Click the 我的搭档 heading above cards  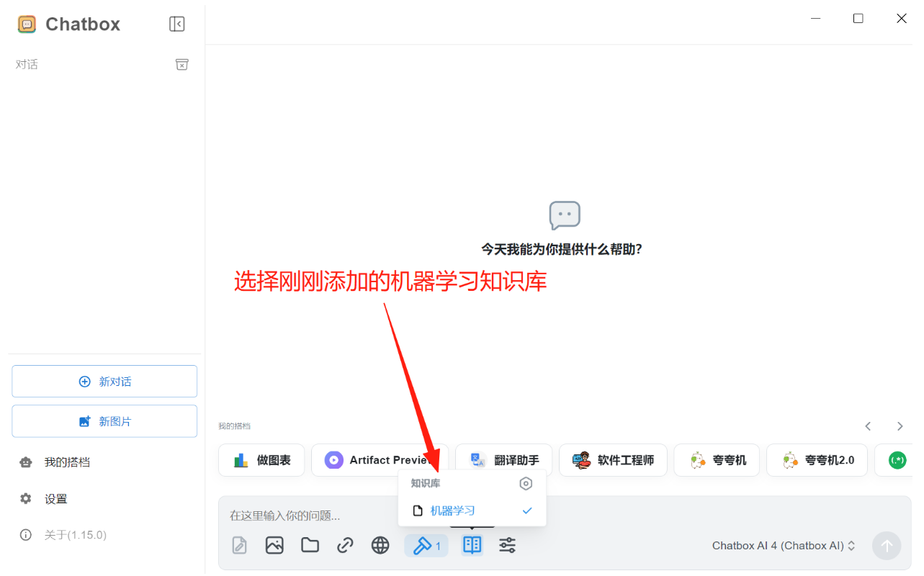tap(234, 426)
